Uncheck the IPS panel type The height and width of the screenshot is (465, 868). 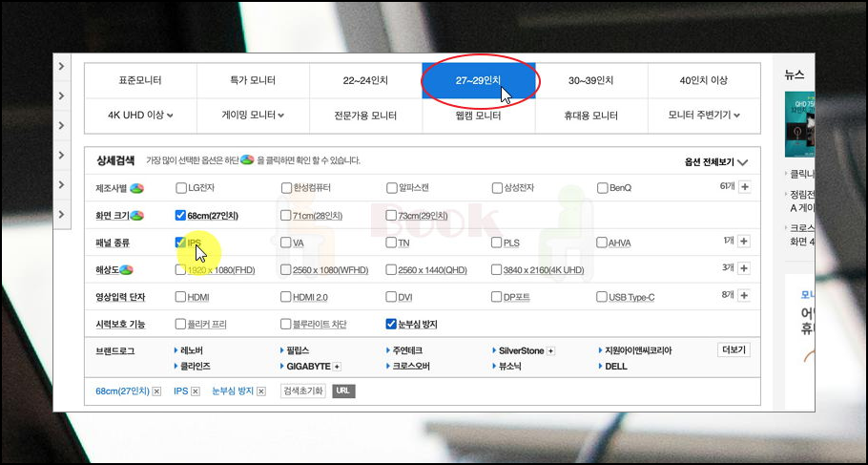[180, 243]
